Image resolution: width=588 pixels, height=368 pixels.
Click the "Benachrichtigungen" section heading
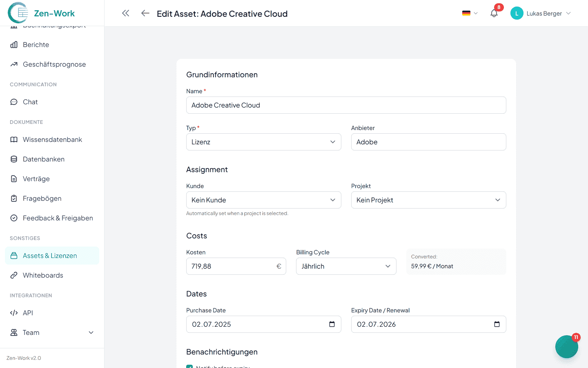coord(222,352)
